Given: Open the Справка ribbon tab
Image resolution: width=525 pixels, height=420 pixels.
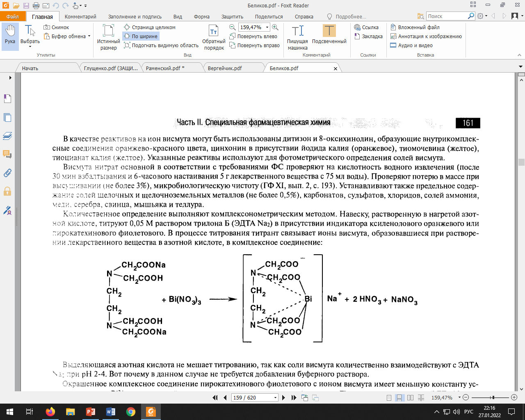Looking at the screenshot, I should 304,16.
